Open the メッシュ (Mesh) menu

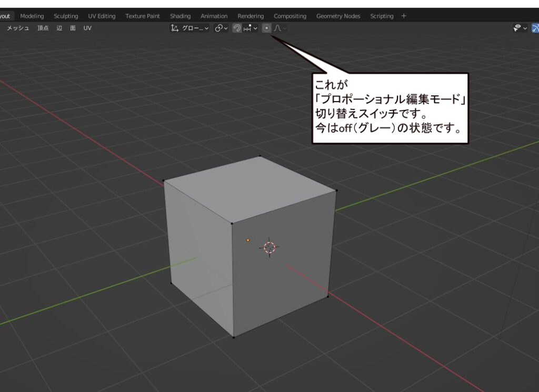pyautogui.click(x=18, y=28)
